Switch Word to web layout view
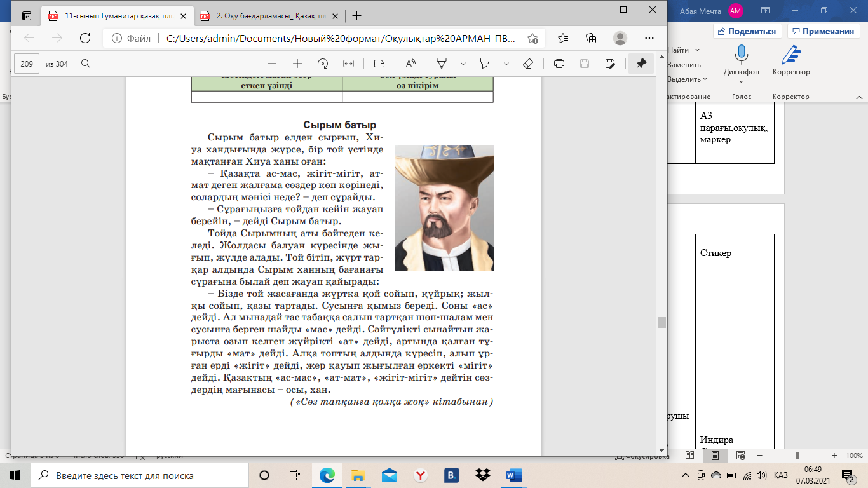 coord(740,456)
